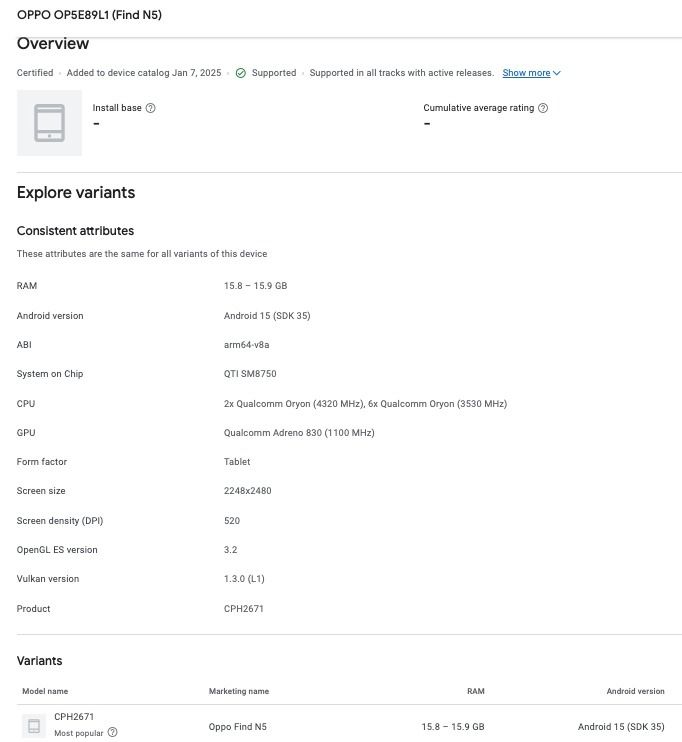Click the Explore variants heading

coord(76,193)
